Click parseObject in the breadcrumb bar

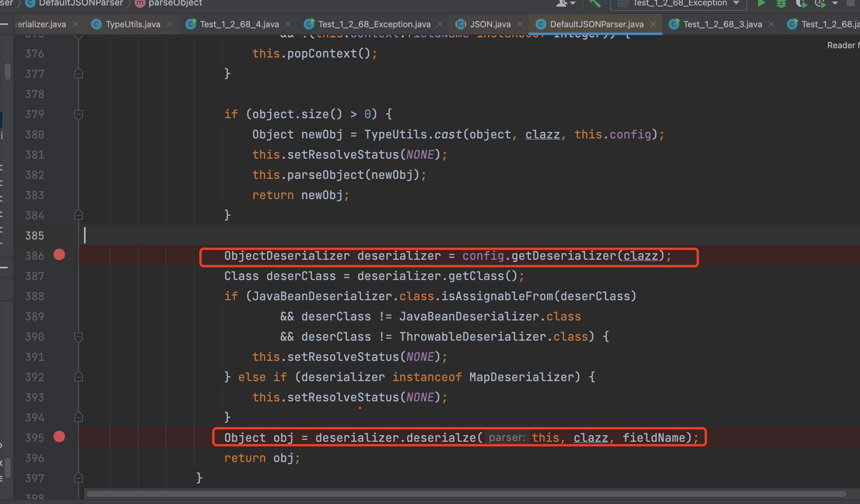[x=175, y=3]
